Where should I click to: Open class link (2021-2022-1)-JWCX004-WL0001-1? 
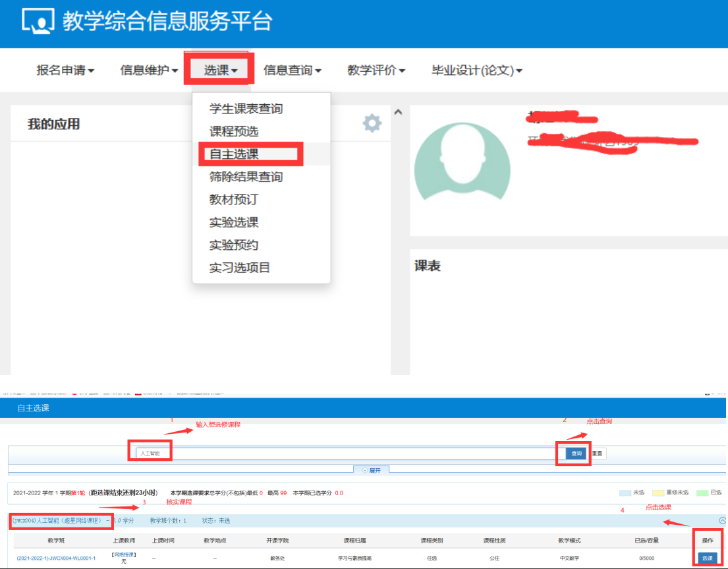[x=56, y=558]
